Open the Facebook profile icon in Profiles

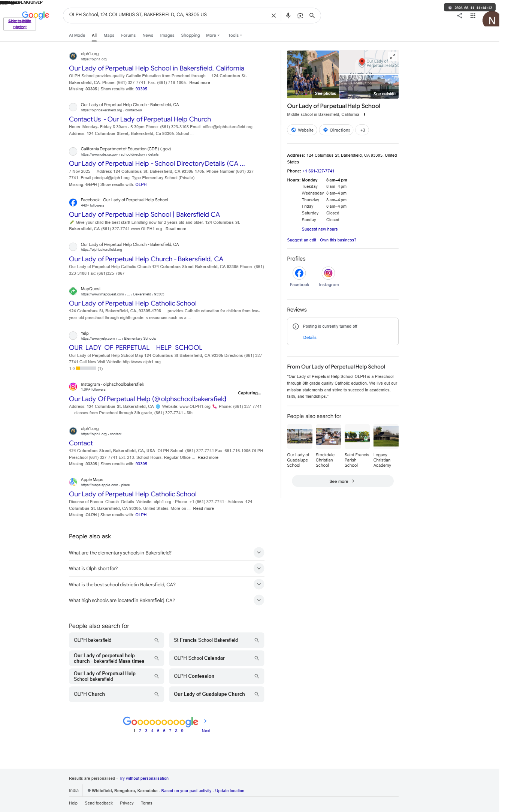(x=299, y=273)
